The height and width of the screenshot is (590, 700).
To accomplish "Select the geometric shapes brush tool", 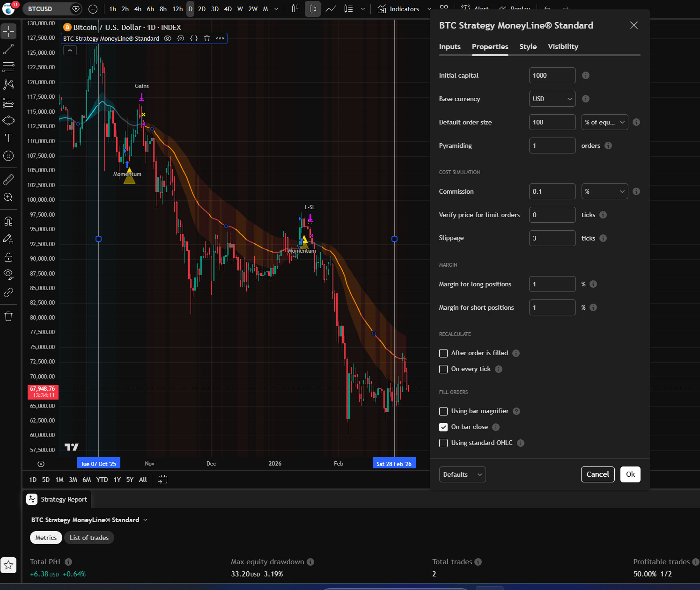I will click(8, 120).
